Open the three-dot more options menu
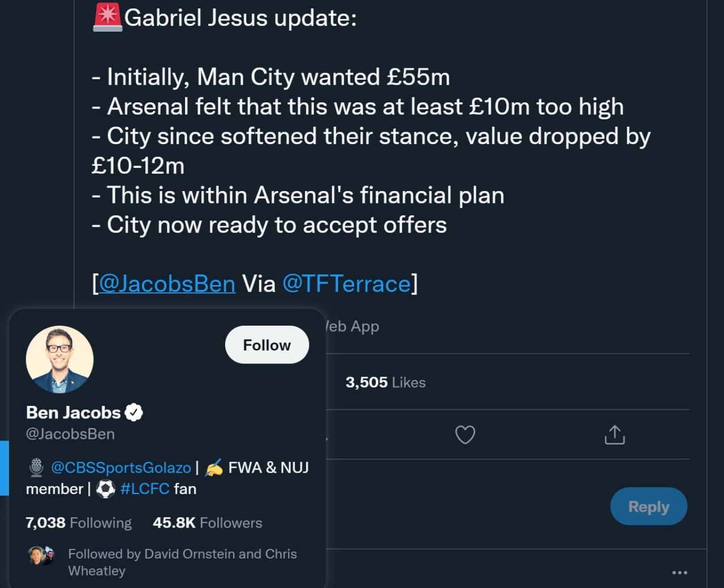Image resolution: width=724 pixels, height=588 pixels. pyautogui.click(x=679, y=573)
